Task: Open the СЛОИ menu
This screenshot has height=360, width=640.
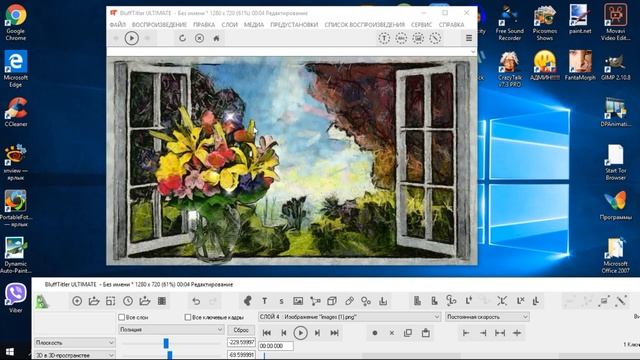Action: point(229,25)
